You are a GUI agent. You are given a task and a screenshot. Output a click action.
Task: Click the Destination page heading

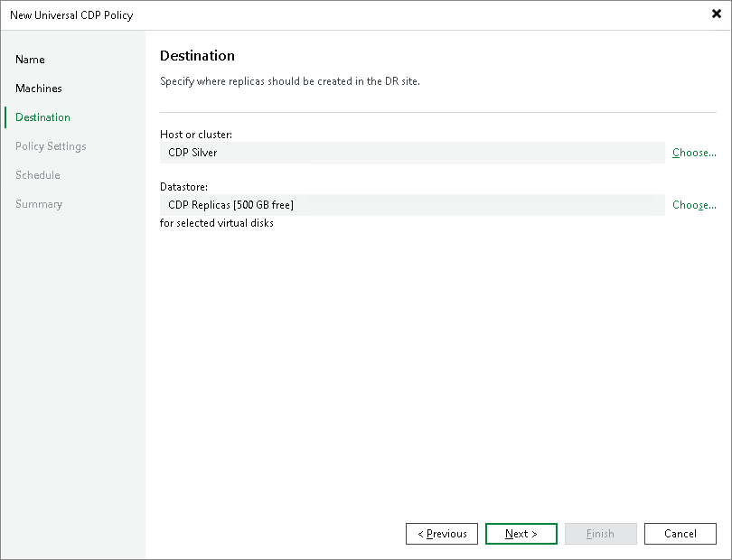[x=196, y=55]
